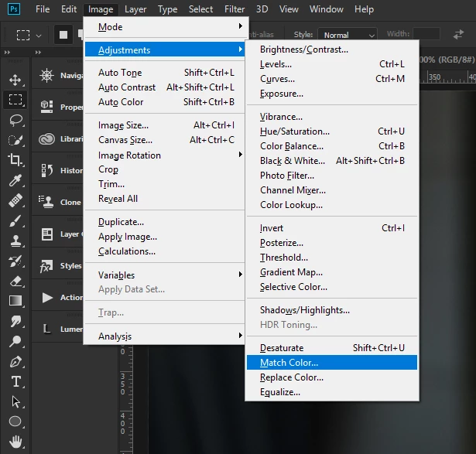Screen dimensions: 476x454
Task: Choose Desaturate command
Action: (332, 348)
